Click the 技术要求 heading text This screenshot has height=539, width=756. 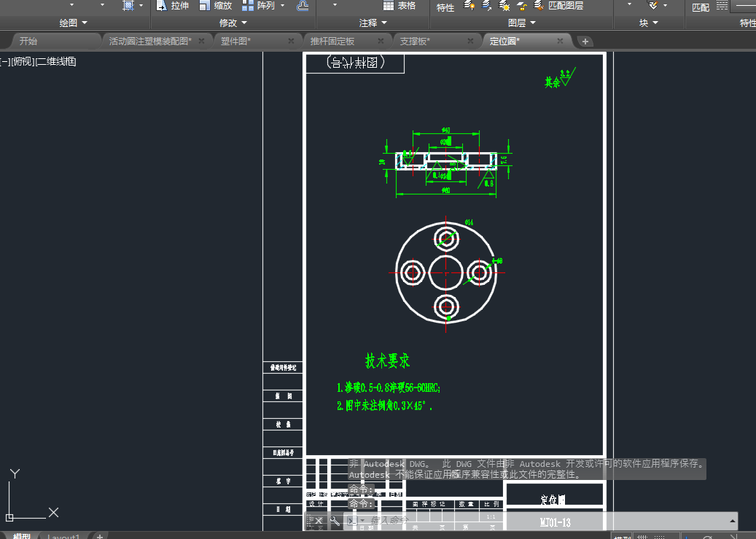pyautogui.click(x=387, y=361)
